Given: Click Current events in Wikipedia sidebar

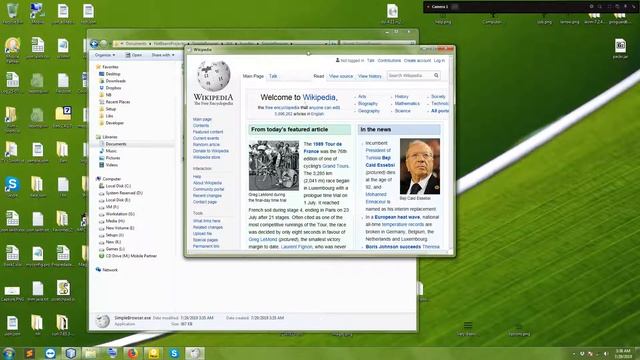Looking at the screenshot, I should click(206, 138).
